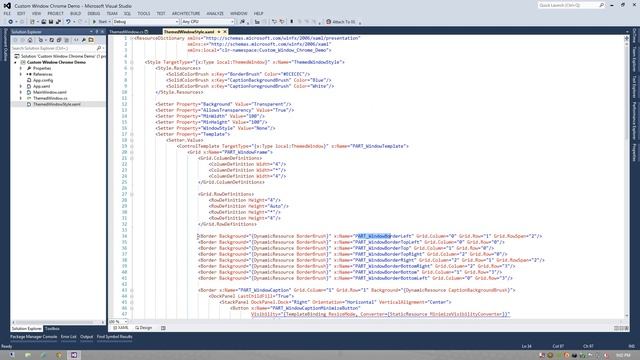Open the editor zoom percentage dropdown
Image resolution: width=640 pixels, height=360 pixels.
pyautogui.click(x=125, y=322)
